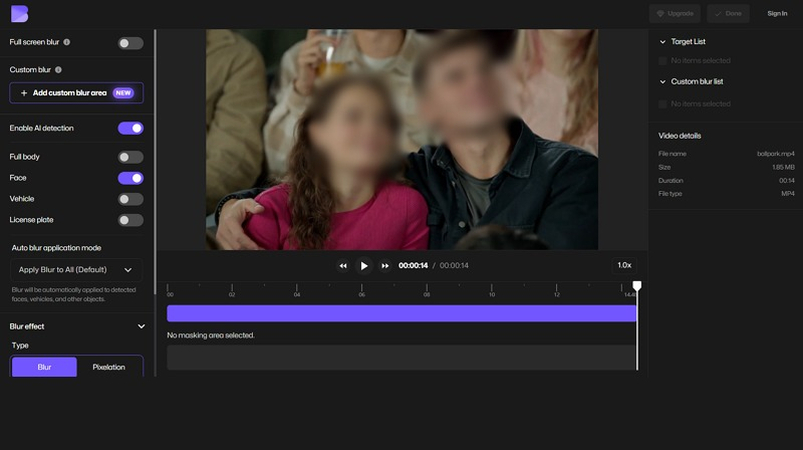Select the Blur type tab
Viewport: 803px width, 450px height.
[44, 367]
